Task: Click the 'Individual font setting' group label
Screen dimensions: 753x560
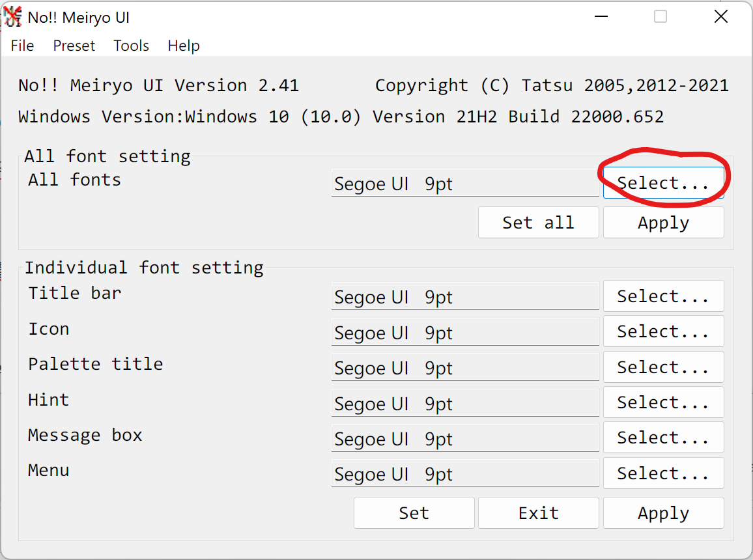Action: [144, 268]
